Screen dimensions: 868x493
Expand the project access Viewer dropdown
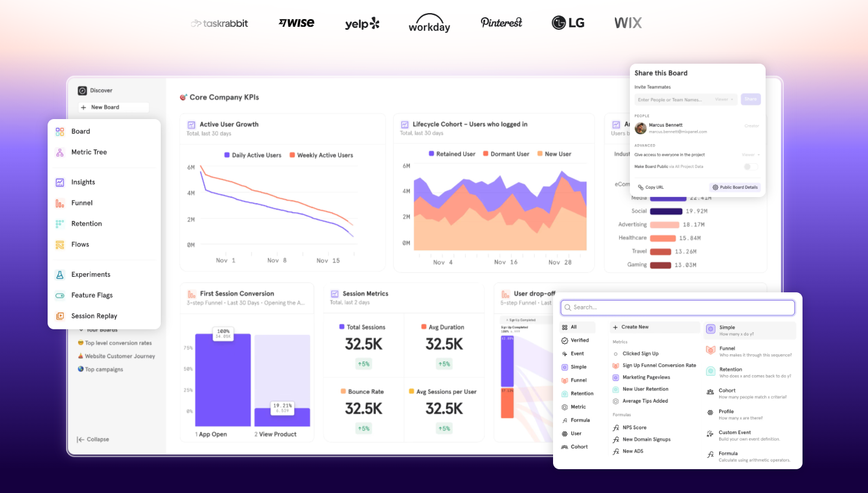pos(750,155)
